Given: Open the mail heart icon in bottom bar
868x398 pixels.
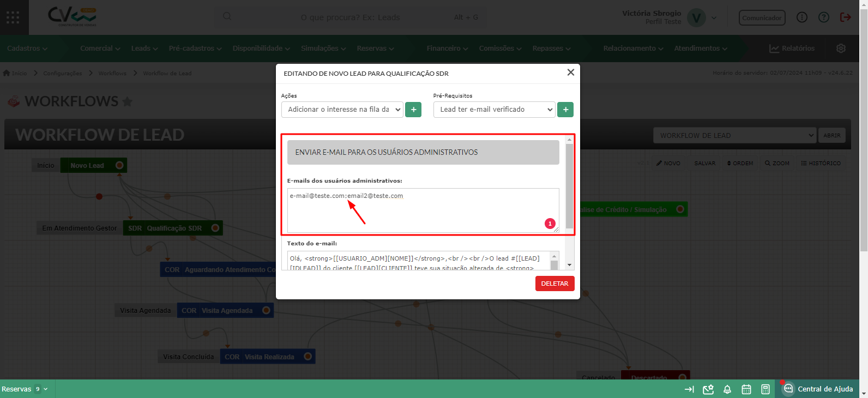Looking at the screenshot, I should click(708, 389).
